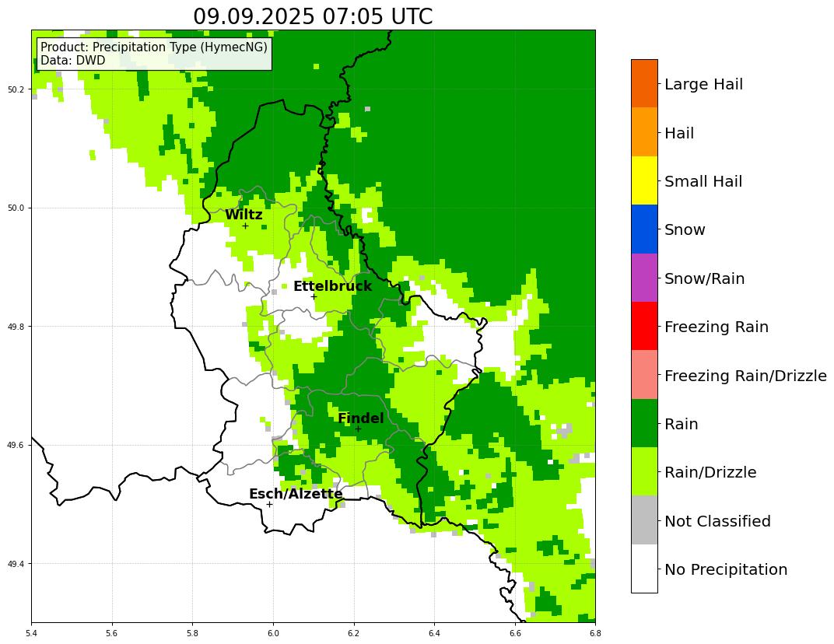This screenshot has height=644, width=834.
Task: Click the 'No Precipitation' legend label
Action: tap(726, 569)
